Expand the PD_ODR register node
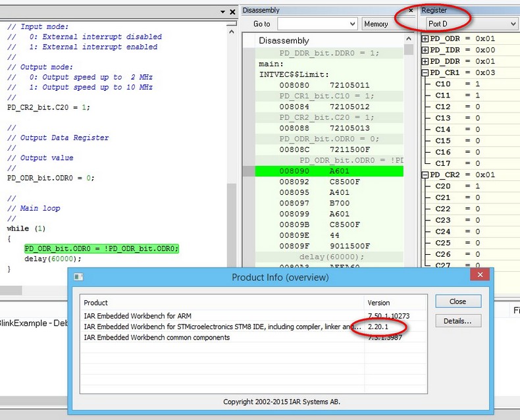The height and width of the screenshot is (420, 520). [425, 39]
